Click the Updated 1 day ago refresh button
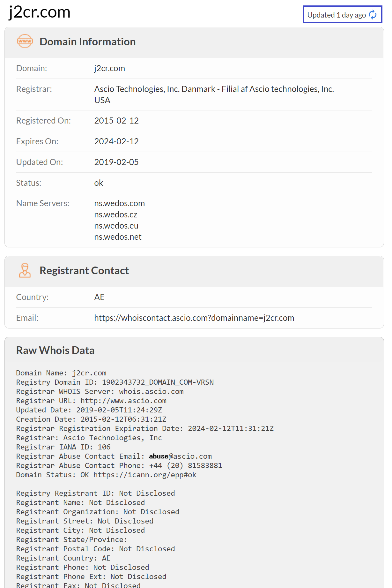 pos(342,15)
